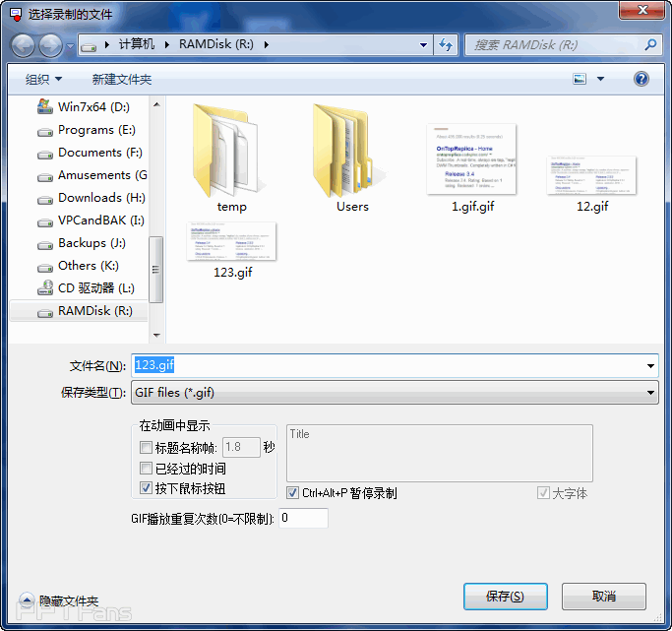Click the refresh icon beside address bar
Screen dimensions: 672x631
(x=446, y=45)
